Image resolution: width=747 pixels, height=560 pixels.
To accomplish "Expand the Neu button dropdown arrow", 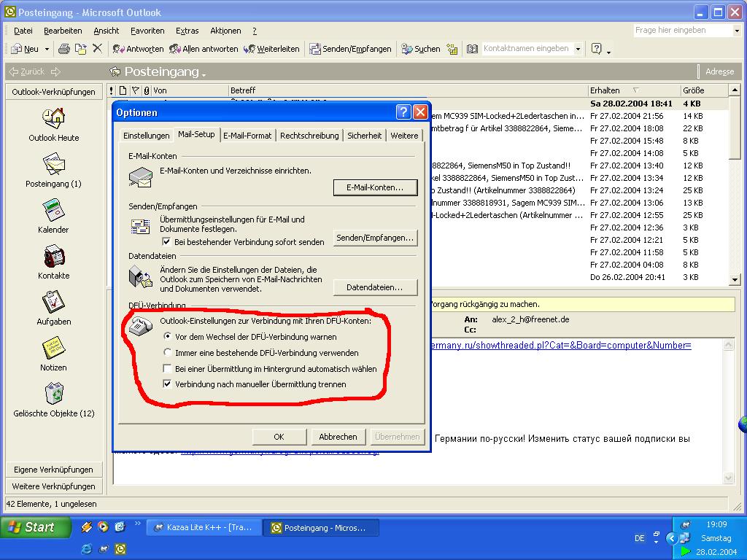I will coord(47,49).
